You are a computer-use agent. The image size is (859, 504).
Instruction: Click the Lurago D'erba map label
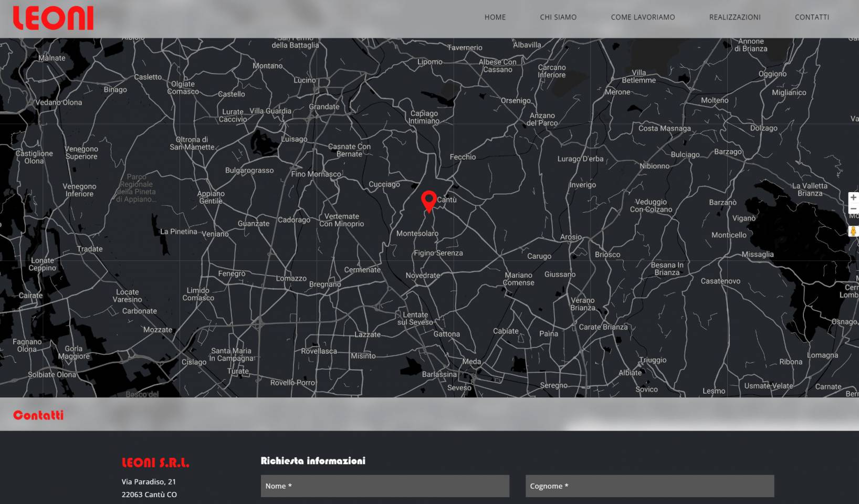(x=581, y=159)
